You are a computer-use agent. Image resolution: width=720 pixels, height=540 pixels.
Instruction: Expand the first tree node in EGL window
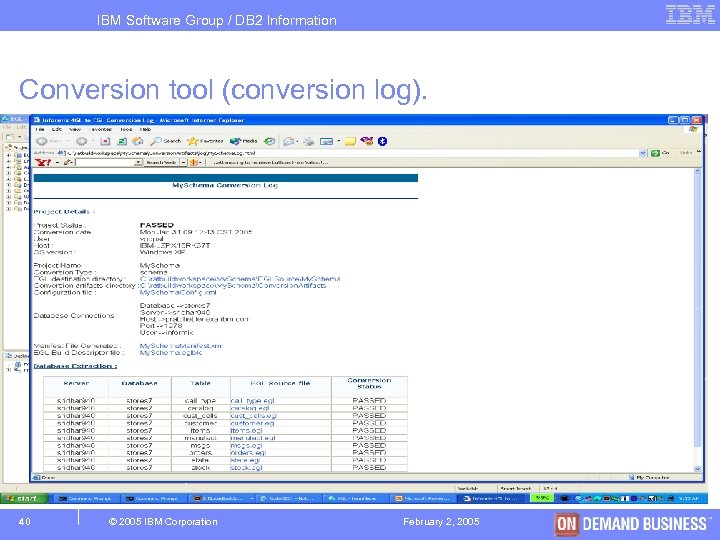coord(8,155)
